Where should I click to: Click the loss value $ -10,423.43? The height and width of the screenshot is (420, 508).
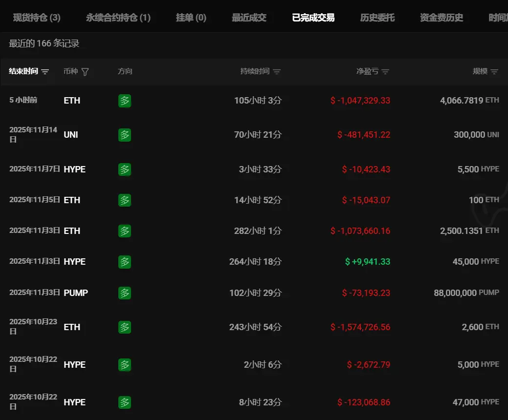pyautogui.click(x=366, y=169)
